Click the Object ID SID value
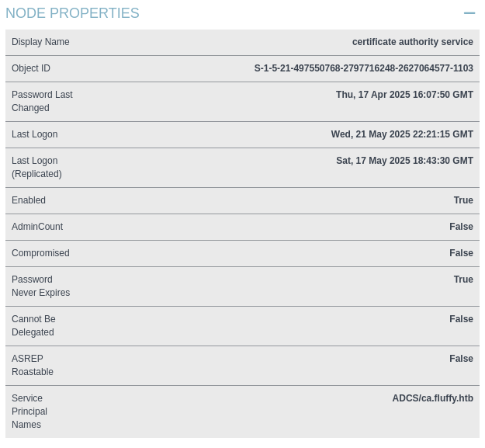This screenshot has height=448, width=485. coord(364,68)
